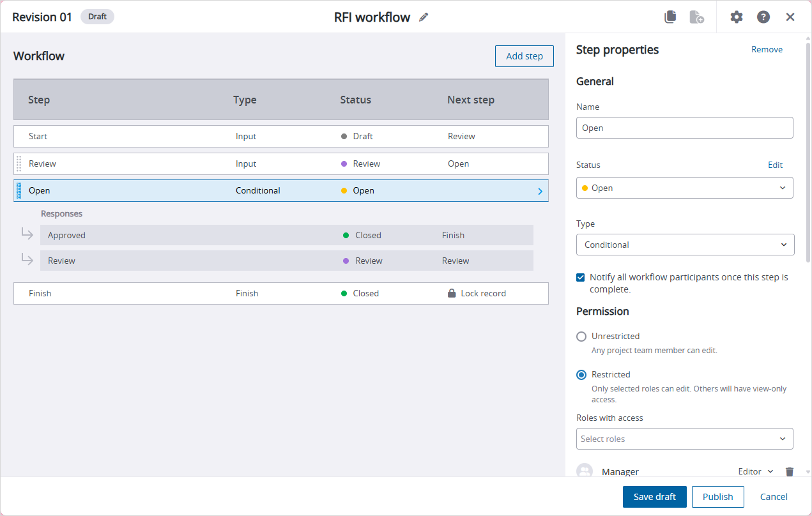
Task: Open the Status dropdown showing Open
Action: tap(684, 187)
